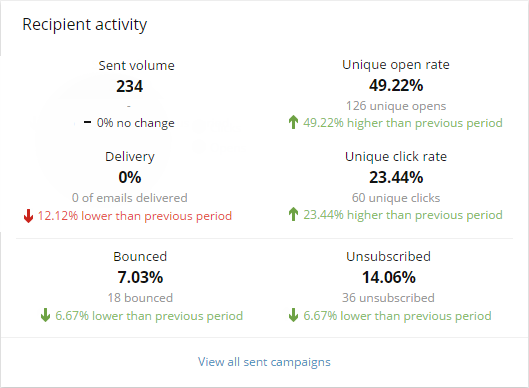Click the 7.03% Bounced figure
The image size is (529, 388).
[x=140, y=277]
